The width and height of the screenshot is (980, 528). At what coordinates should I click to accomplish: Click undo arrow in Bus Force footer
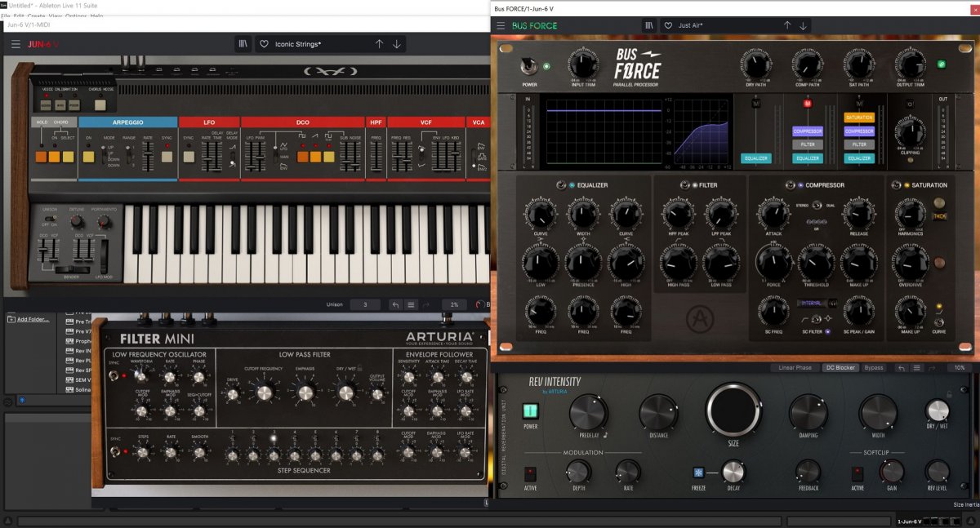902,368
